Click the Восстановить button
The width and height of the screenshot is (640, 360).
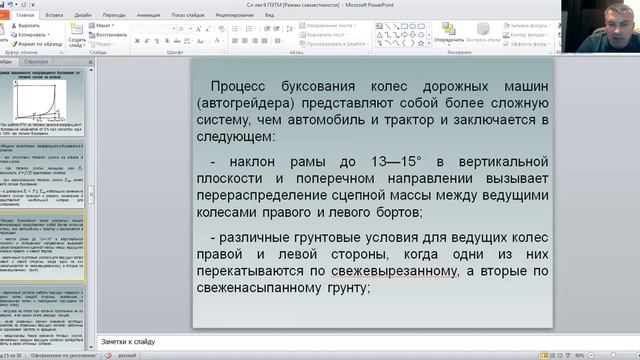[x=108, y=35]
